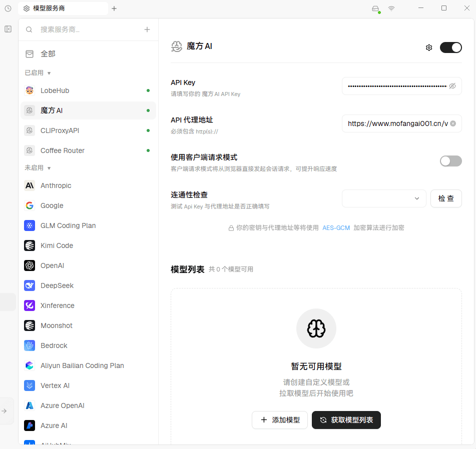Click the Azure AI logo icon
The image size is (476, 449).
pyautogui.click(x=30, y=425)
